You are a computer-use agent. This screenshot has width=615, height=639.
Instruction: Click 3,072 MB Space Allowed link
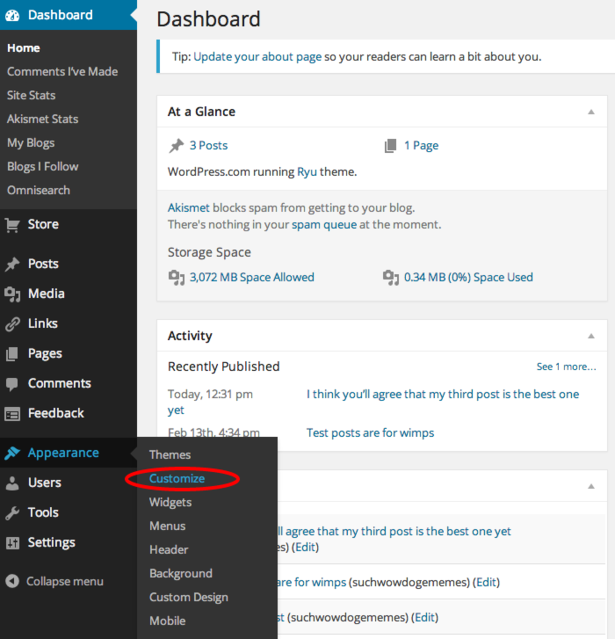[x=252, y=278]
